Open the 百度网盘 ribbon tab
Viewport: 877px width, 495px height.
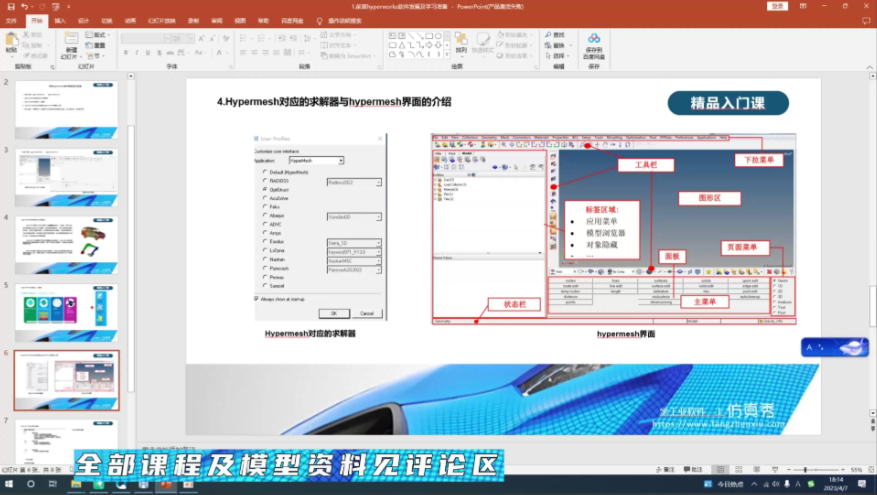pos(292,21)
